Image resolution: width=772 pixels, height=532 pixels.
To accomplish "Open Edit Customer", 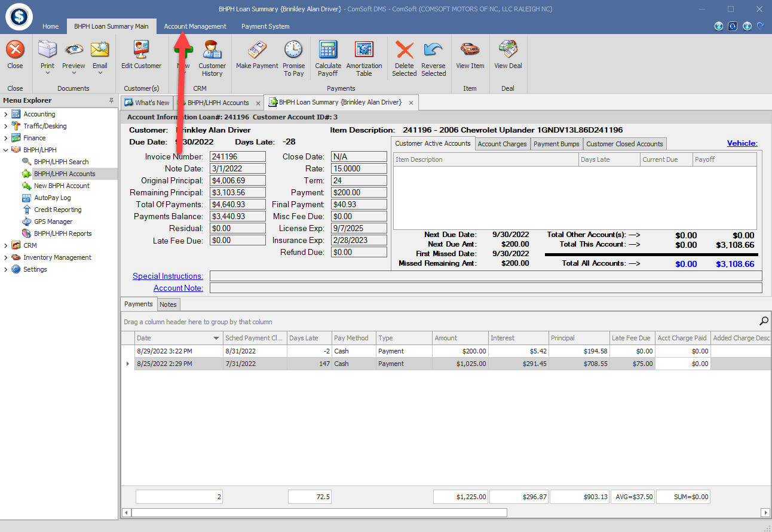I will click(x=141, y=50).
